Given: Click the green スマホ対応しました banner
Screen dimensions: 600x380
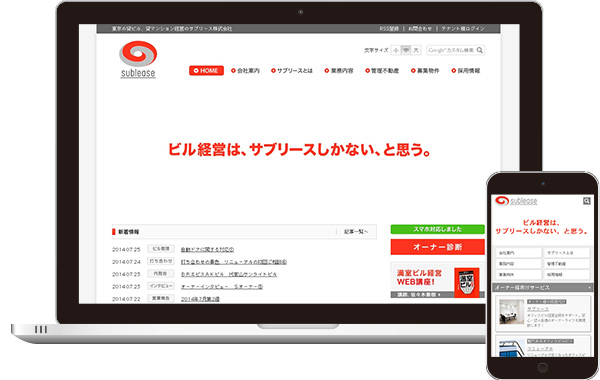Looking at the screenshot, I should point(437,229).
